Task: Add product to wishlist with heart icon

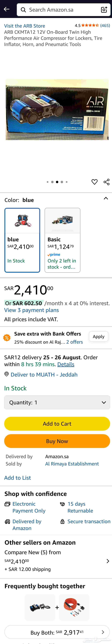Action: coord(94,182)
